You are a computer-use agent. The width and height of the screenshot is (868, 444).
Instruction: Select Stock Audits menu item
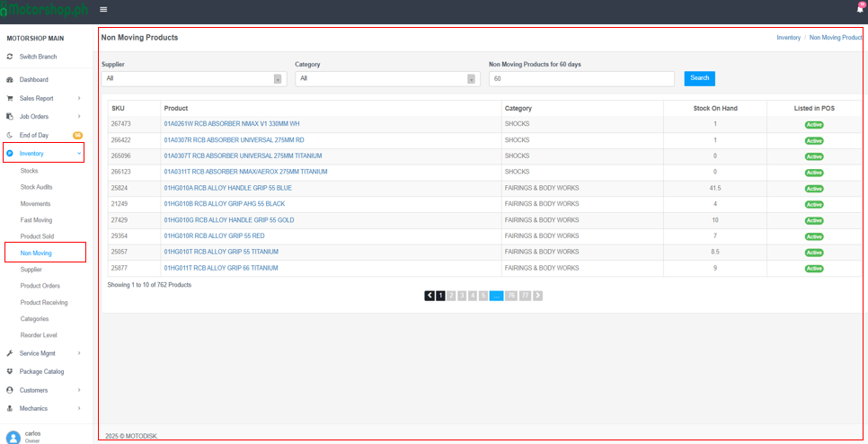36,187
